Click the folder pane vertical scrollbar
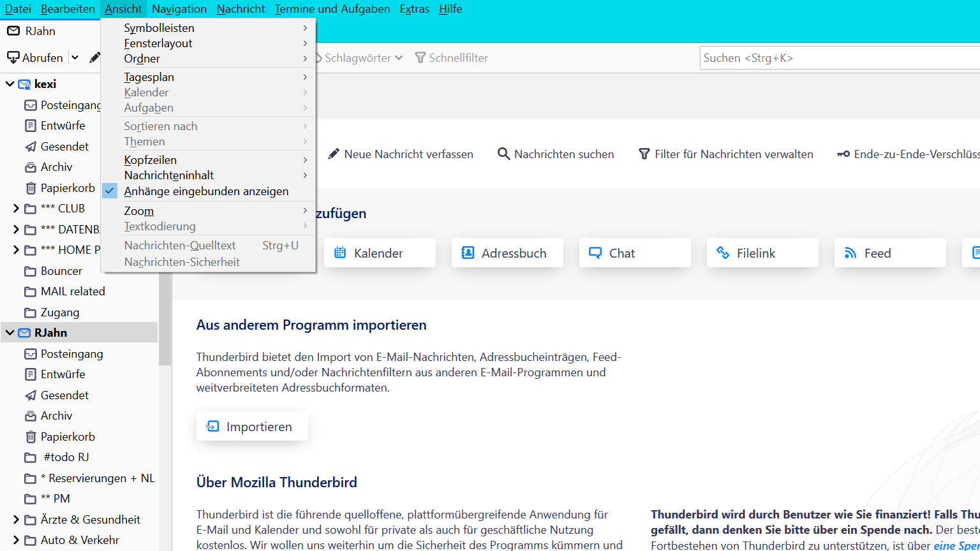This screenshot has height=551, width=980. (165, 319)
